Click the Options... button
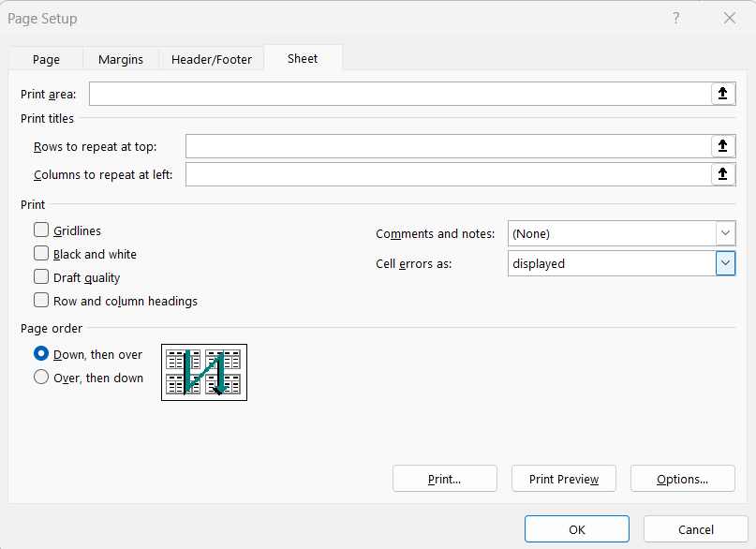Viewport: 756px width, 549px height. 683,479
